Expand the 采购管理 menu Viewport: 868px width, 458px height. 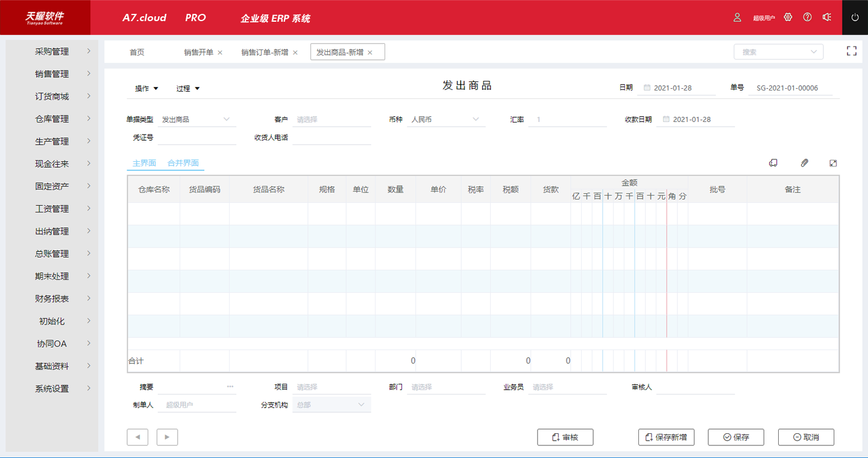(52, 52)
